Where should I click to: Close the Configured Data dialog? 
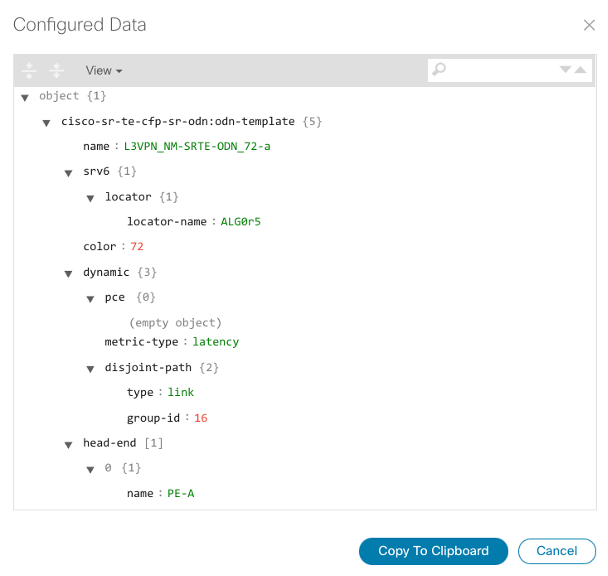[x=588, y=25]
